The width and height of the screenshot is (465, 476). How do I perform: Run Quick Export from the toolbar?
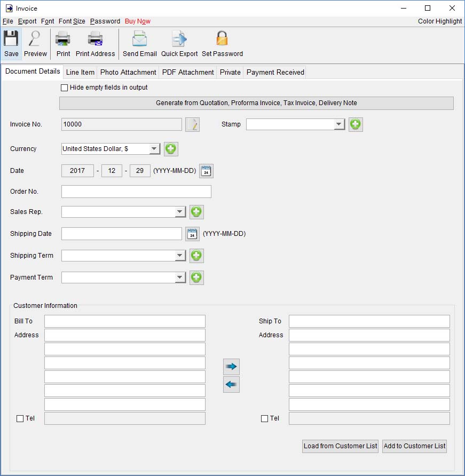[x=179, y=44]
